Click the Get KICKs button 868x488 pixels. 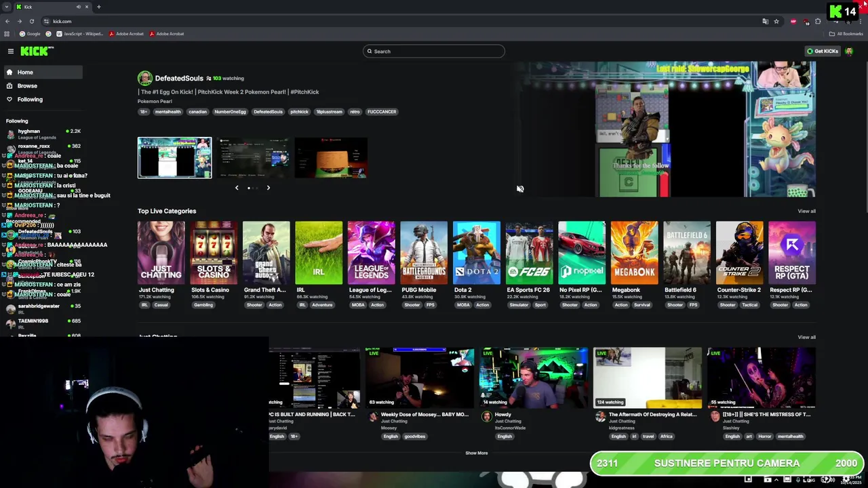click(823, 51)
